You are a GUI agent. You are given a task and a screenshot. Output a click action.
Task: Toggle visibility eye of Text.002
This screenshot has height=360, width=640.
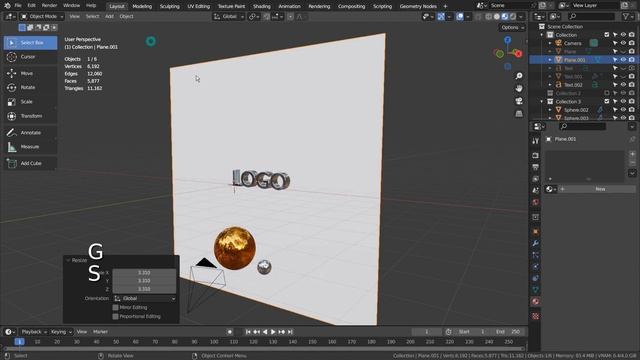pyautogui.click(x=623, y=85)
